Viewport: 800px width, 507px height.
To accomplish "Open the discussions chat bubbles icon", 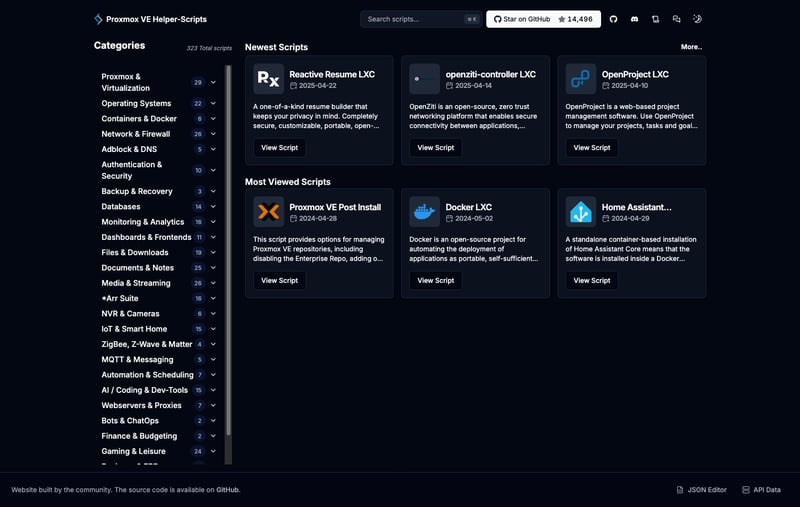I will (x=677, y=19).
